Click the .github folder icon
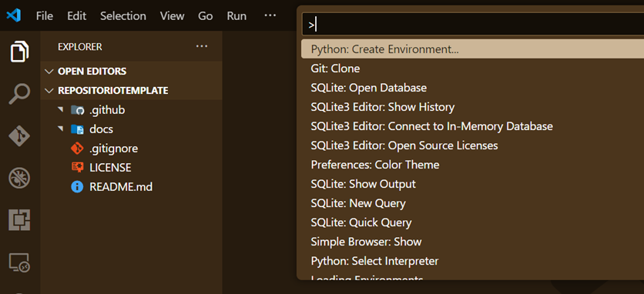The image size is (644, 294). 77,110
